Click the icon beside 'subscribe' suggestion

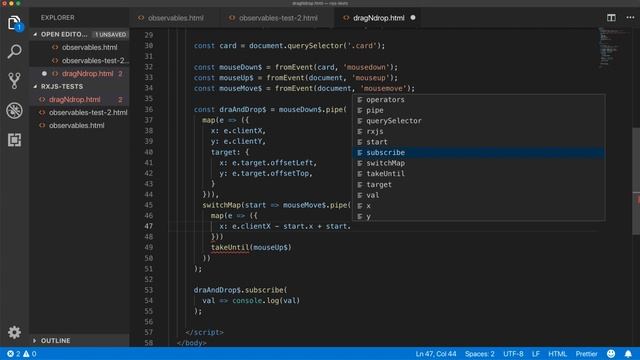pyautogui.click(x=360, y=153)
